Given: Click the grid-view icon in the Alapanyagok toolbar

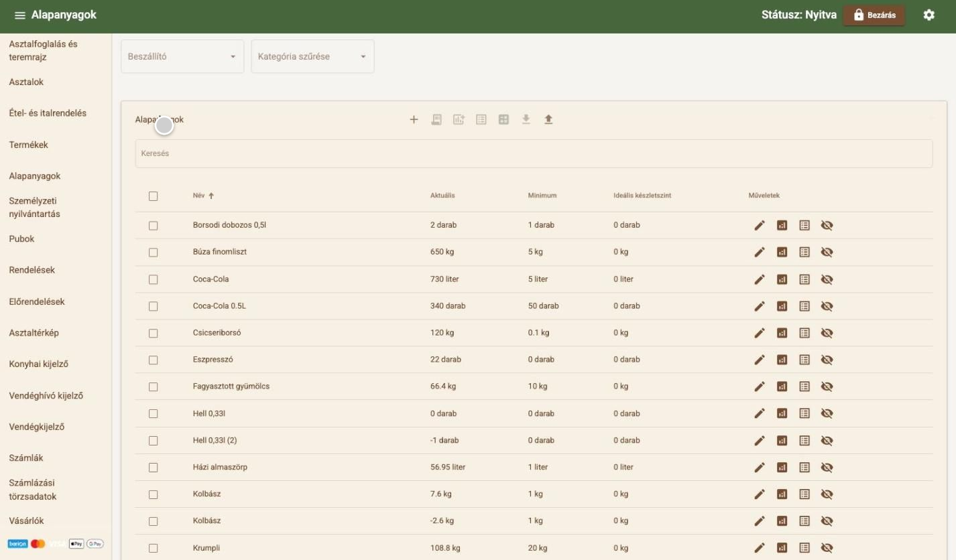Looking at the screenshot, I should [x=503, y=120].
